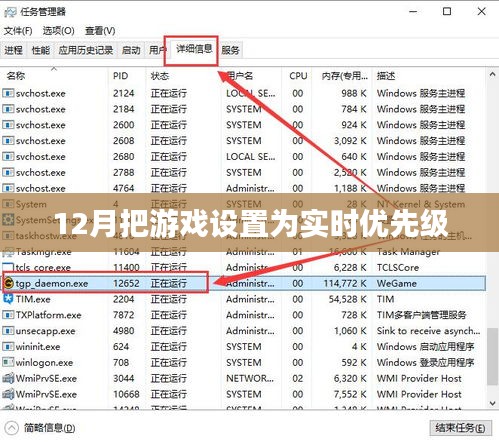Select the tcls_core.exe process name

[43, 267]
